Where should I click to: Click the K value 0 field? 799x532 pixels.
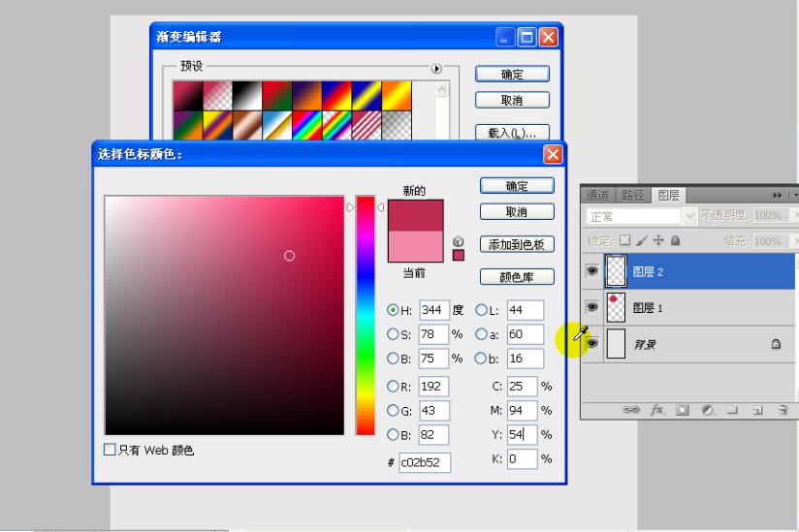(523, 458)
